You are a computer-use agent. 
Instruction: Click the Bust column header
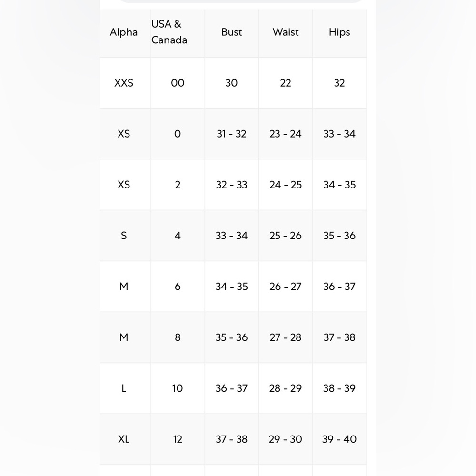point(231,32)
